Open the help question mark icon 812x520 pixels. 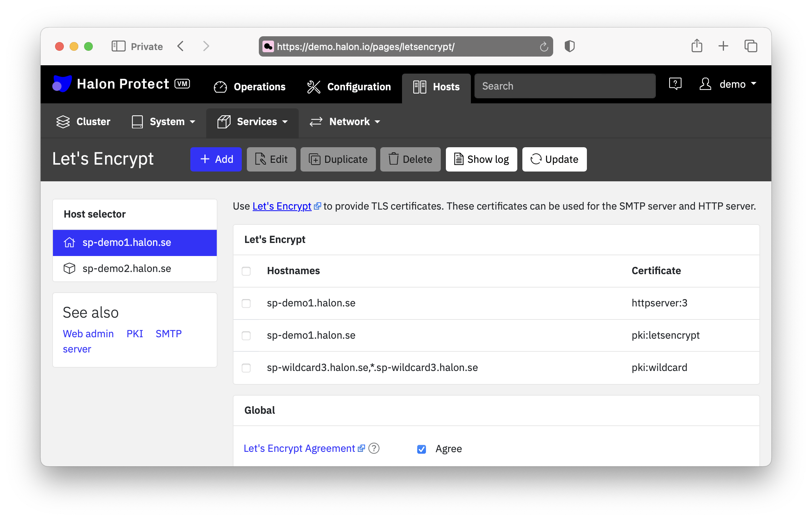click(x=675, y=84)
